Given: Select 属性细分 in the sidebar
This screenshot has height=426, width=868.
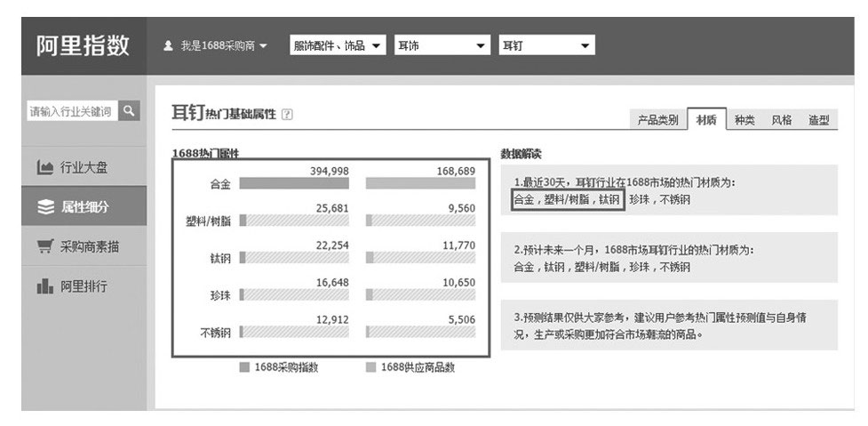Looking at the screenshot, I should pyautogui.click(x=84, y=206).
